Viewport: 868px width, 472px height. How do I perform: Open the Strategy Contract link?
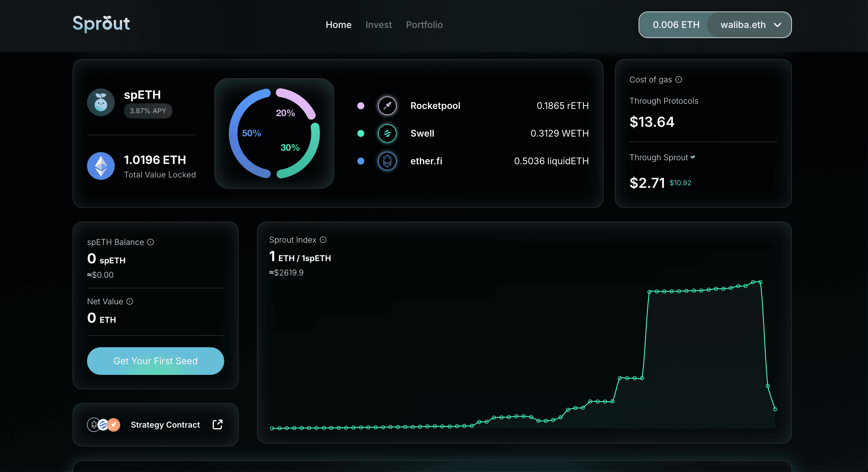click(x=165, y=425)
